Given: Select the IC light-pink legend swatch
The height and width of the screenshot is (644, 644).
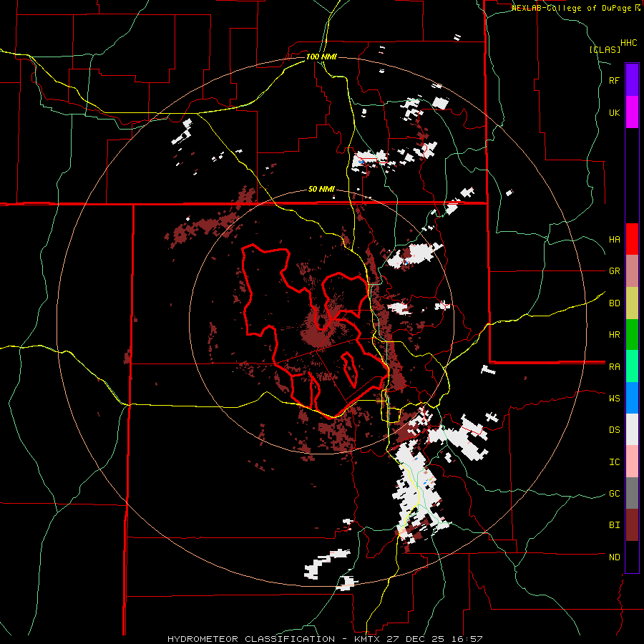Looking at the screenshot, I should [632, 462].
